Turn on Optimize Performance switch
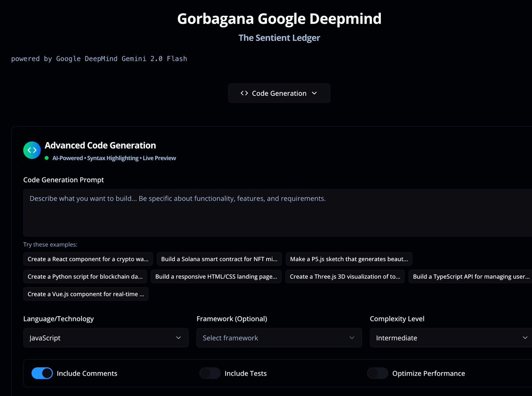Screen dimensions: 532x396 (378, 373)
